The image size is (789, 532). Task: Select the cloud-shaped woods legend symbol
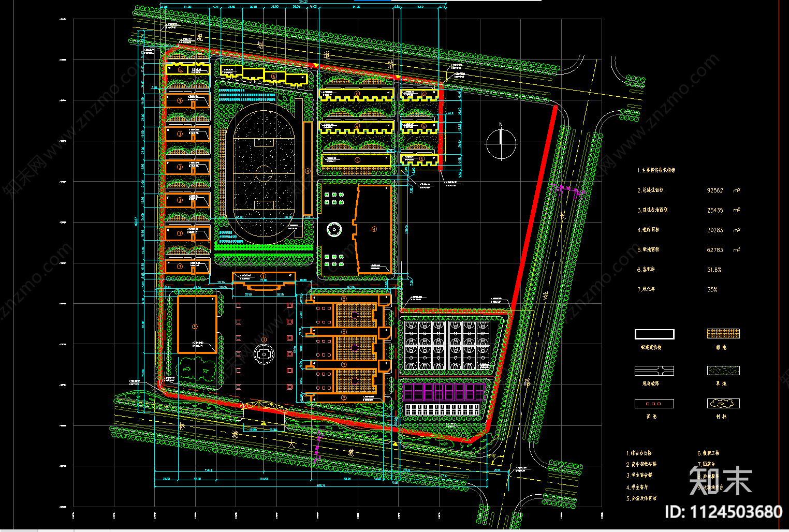tap(723, 403)
